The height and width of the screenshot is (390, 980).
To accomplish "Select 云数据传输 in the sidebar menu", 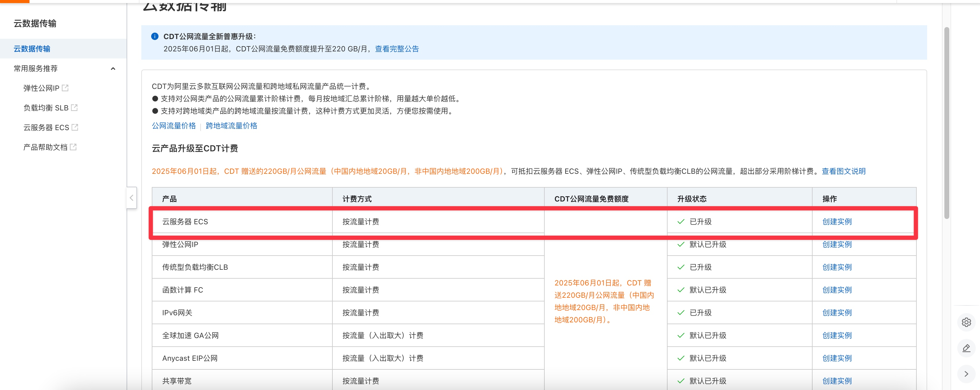I will pyautogui.click(x=32, y=49).
